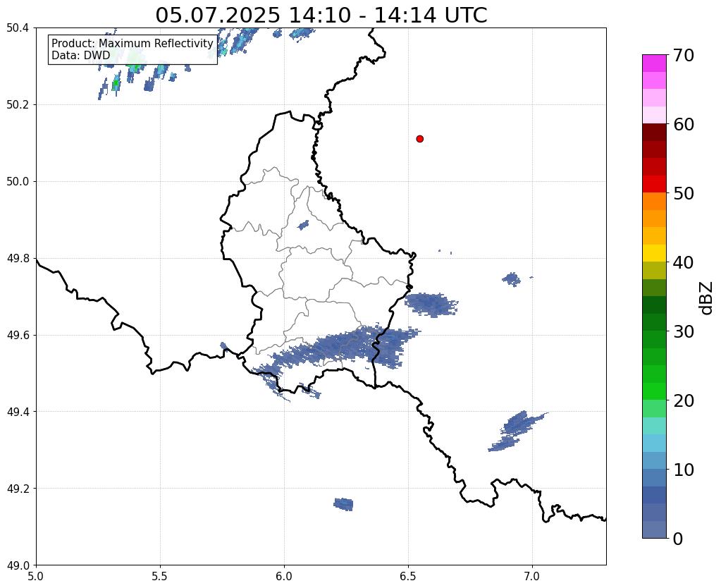721x588 pixels.
Task: Click the 40 tick label on the colorbar
Action: coord(684,262)
